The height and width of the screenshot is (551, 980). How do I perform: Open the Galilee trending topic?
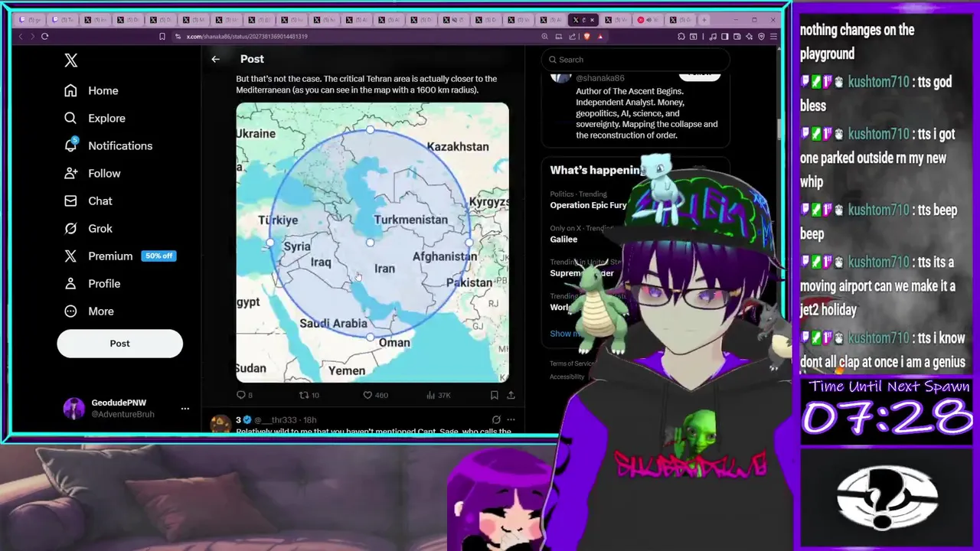[563, 239]
